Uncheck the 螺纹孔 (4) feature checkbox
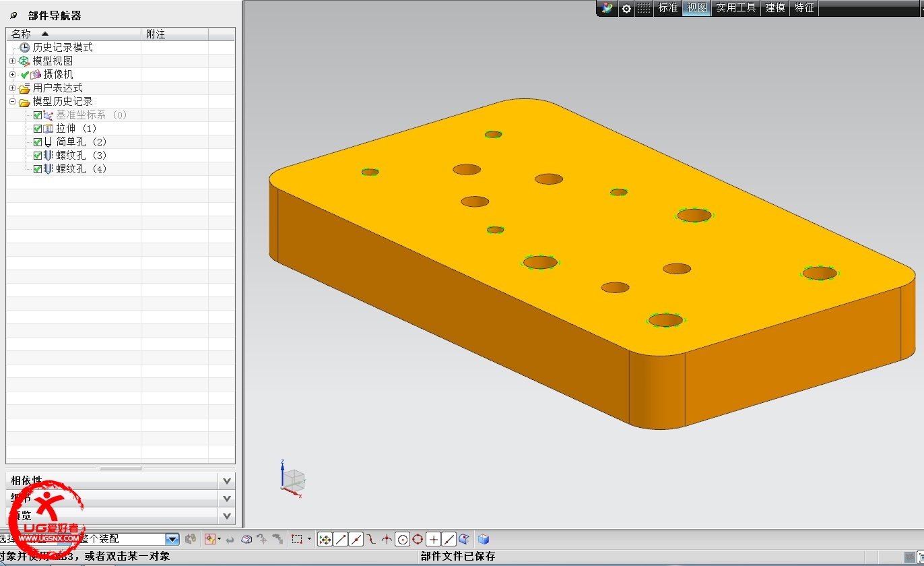Image resolution: width=924 pixels, height=566 pixels. (x=38, y=169)
